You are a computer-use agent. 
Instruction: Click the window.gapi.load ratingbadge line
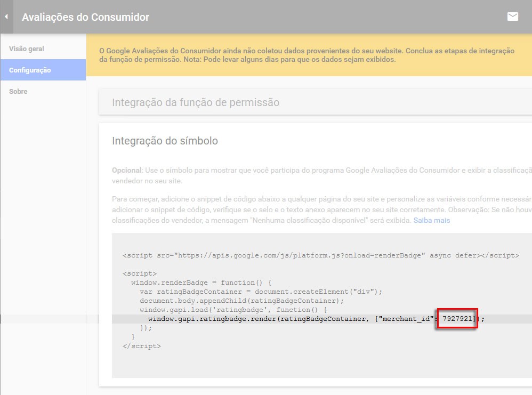point(233,310)
